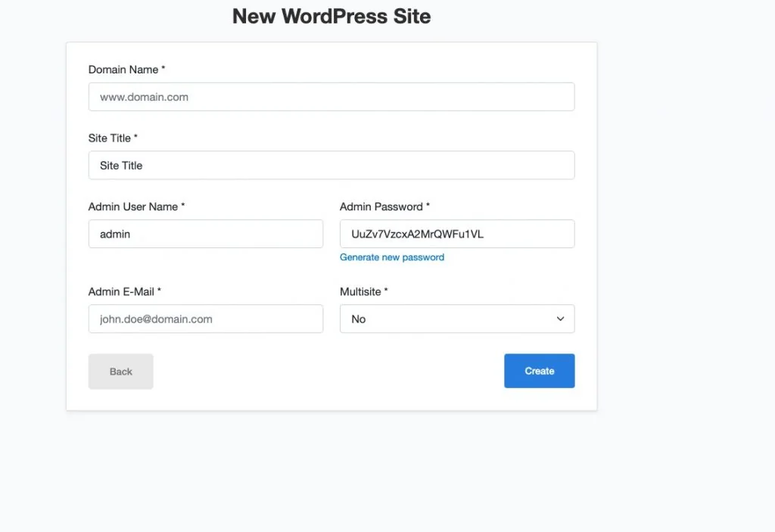Viewport: 775px width, 532px height.
Task: Select No in the Multisite selector
Action: click(456, 319)
